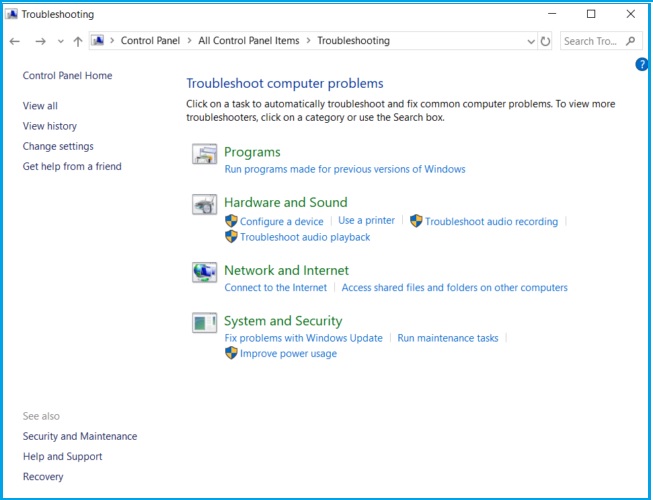
Task: Open View history in the sidebar
Action: click(50, 126)
